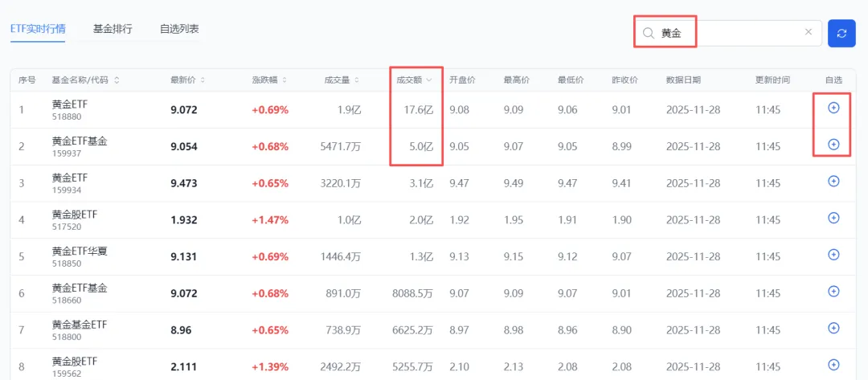Viewport: 868px width, 380px height.
Task: Open the 自选列表 tab
Action: pos(179,29)
